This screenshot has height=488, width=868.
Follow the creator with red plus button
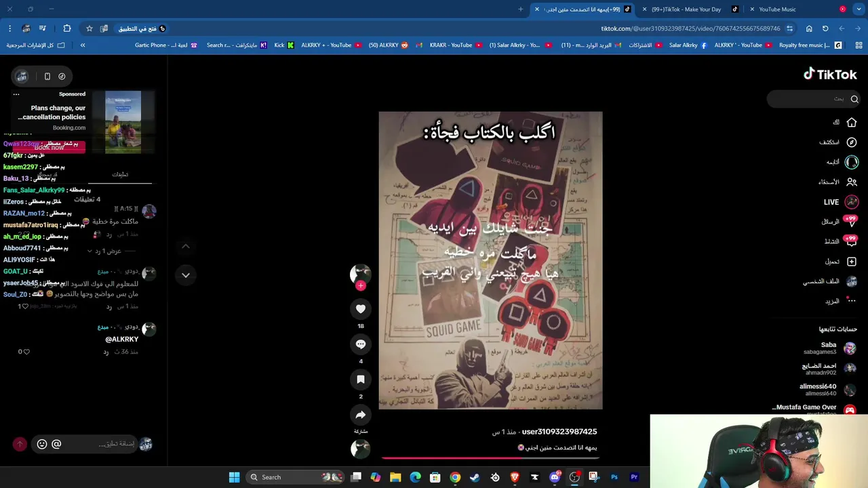point(361,286)
